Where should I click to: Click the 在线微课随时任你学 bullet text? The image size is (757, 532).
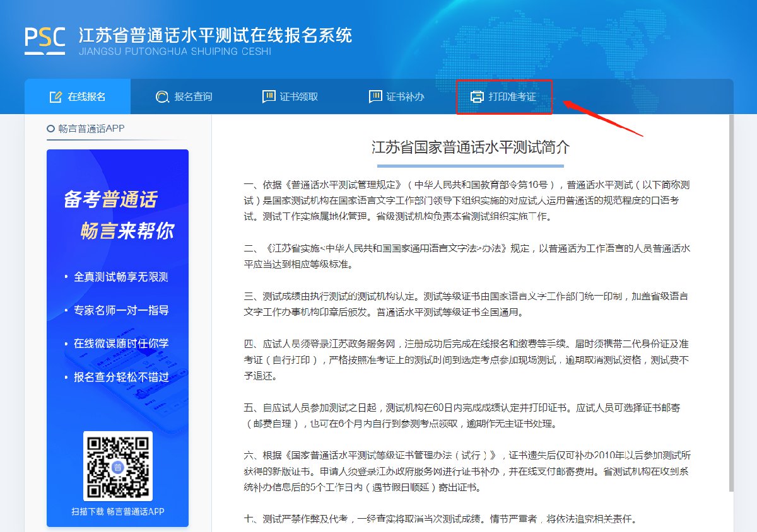(x=121, y=344)
